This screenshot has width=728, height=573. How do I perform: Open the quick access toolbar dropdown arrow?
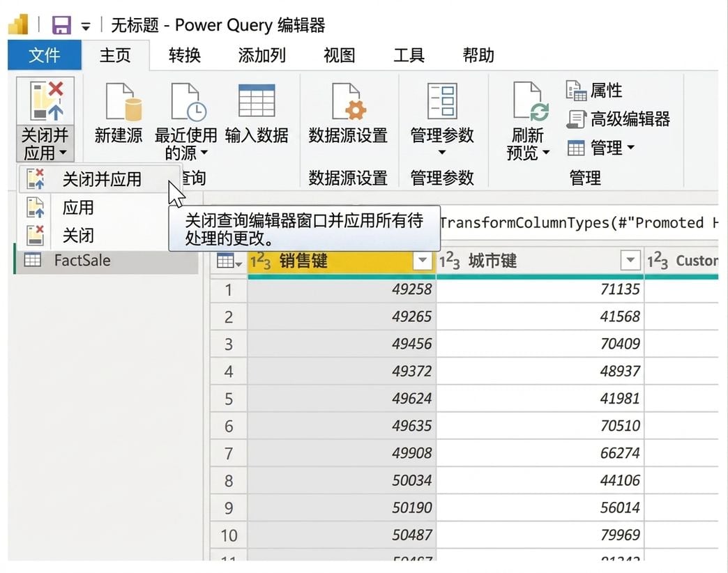[x=86, y=26]
